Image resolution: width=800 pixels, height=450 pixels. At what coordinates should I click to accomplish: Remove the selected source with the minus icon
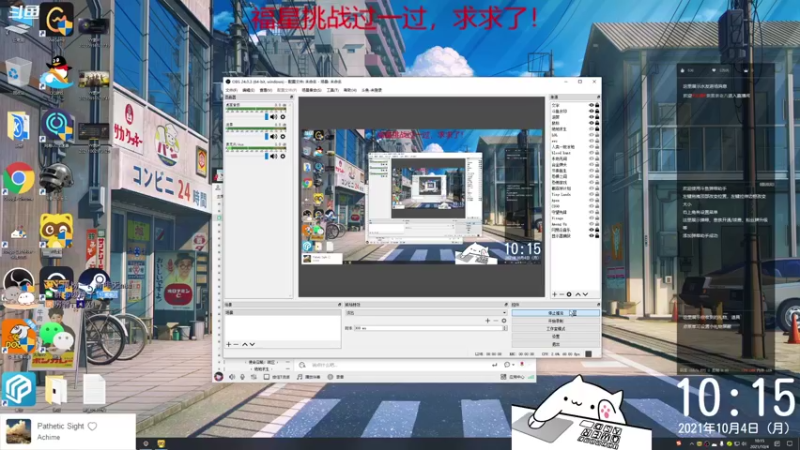pos(562,294)
